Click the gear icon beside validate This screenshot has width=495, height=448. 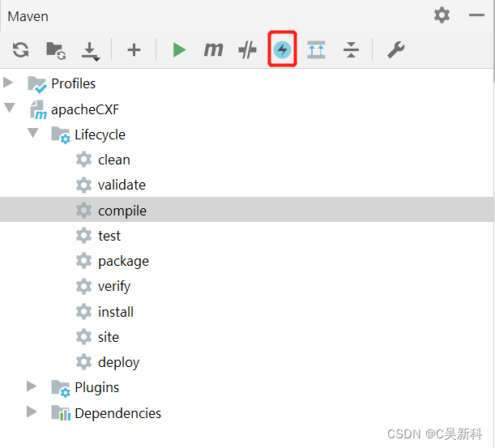[x=83, y=185]
